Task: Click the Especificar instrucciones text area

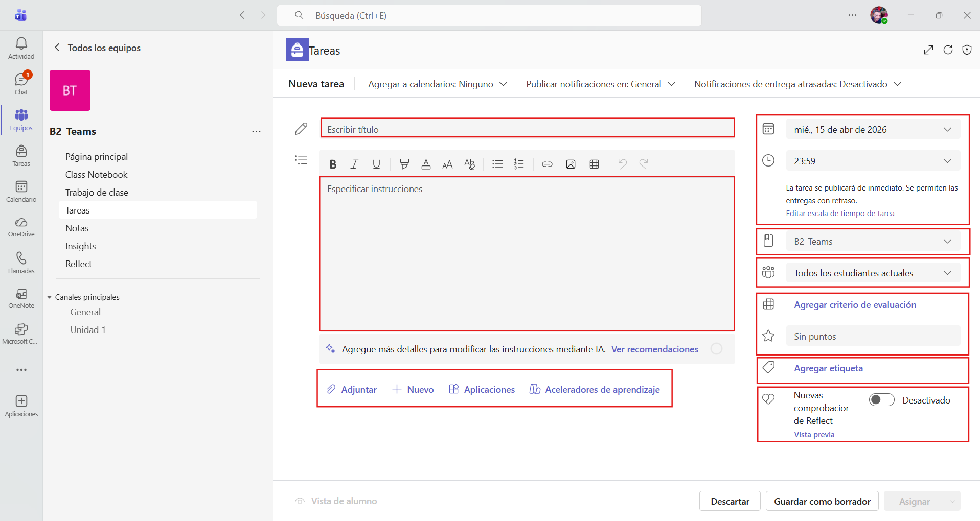Action: (527, 254)
